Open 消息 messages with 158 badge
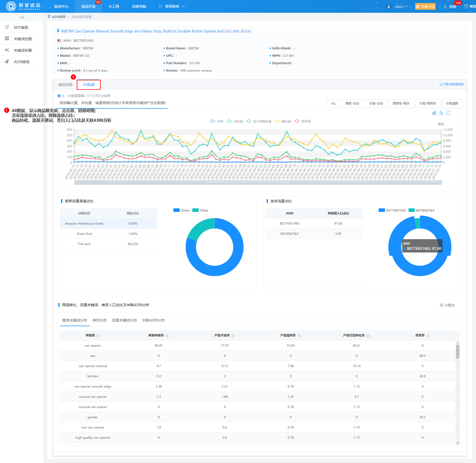 453,7
